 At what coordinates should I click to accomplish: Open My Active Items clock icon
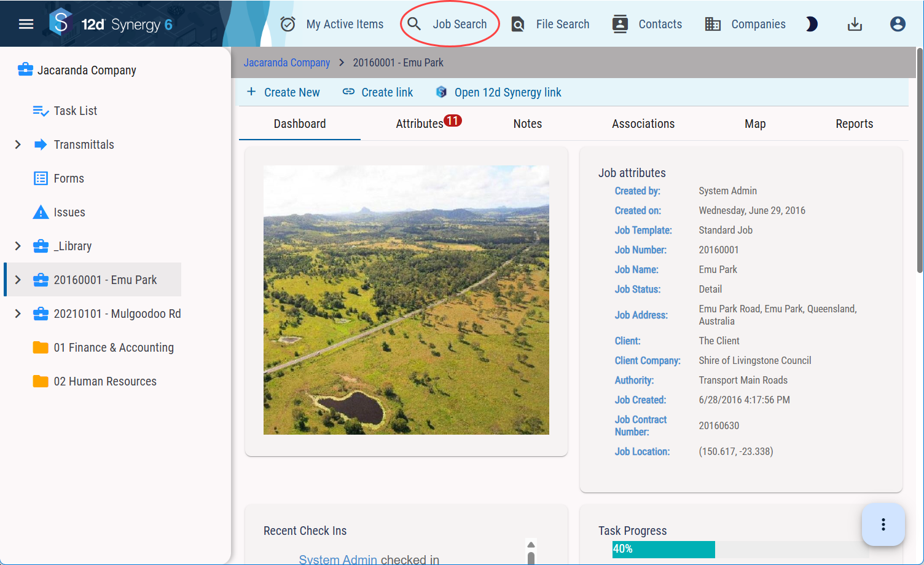(288, 24)
